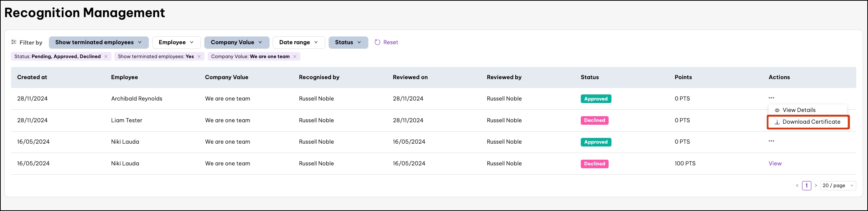Open the Status filter dropdown
The width and height of the screenshot is (868, 211).
(x=348, y=42)
